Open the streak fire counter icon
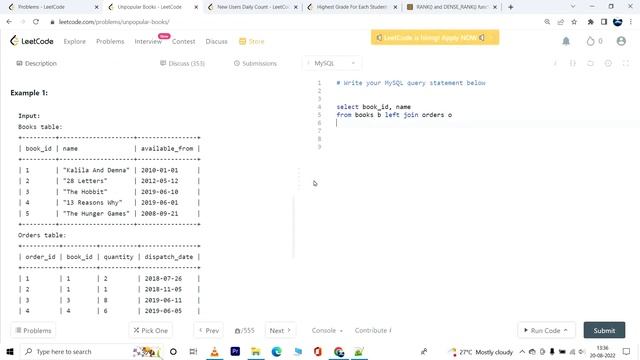Screen dimensions: 640x360 pos(590,41)
